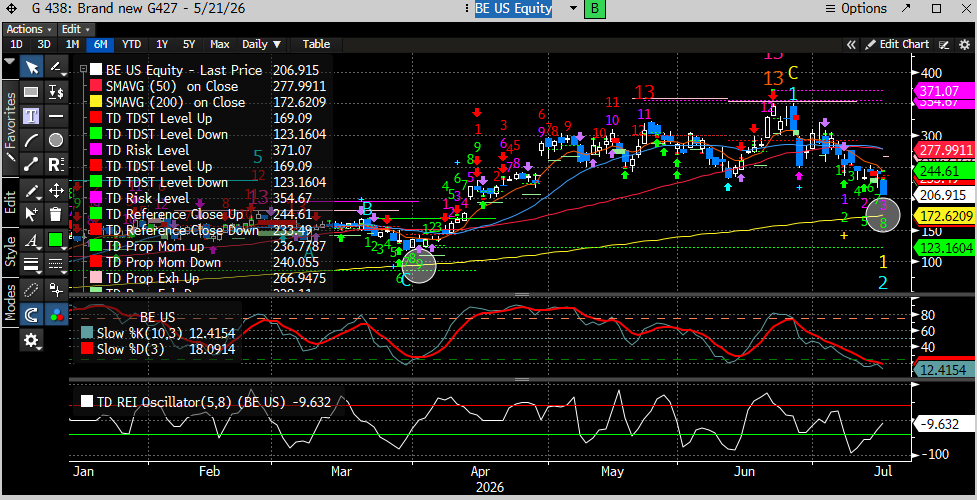Select the horizontal line tool
Viewport: 977px width, 500px height.
tap(56, 116)
